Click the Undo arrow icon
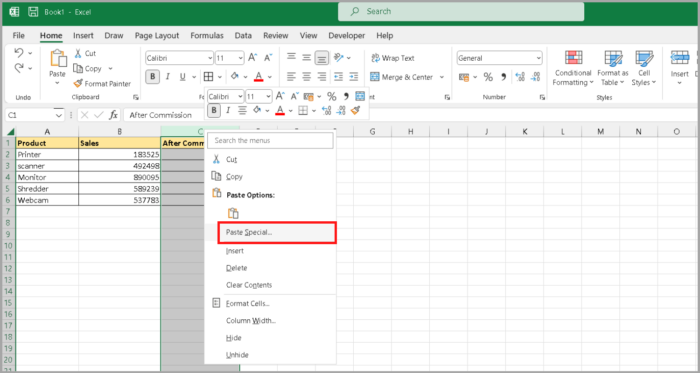 coord(19,53)
